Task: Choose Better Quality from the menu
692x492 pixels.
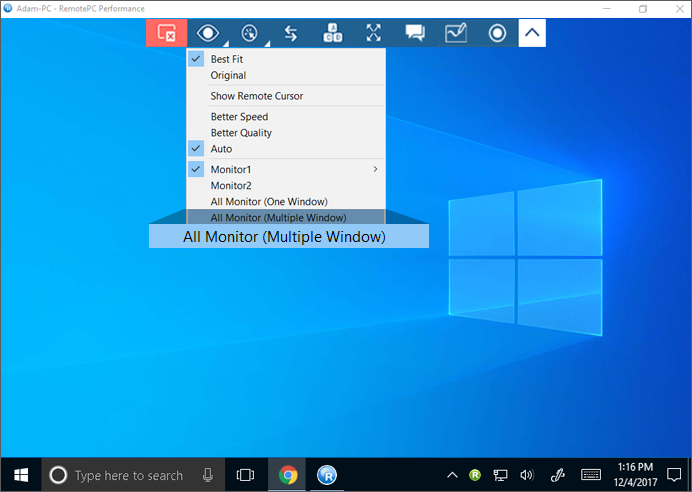Action: click(241, 133)
